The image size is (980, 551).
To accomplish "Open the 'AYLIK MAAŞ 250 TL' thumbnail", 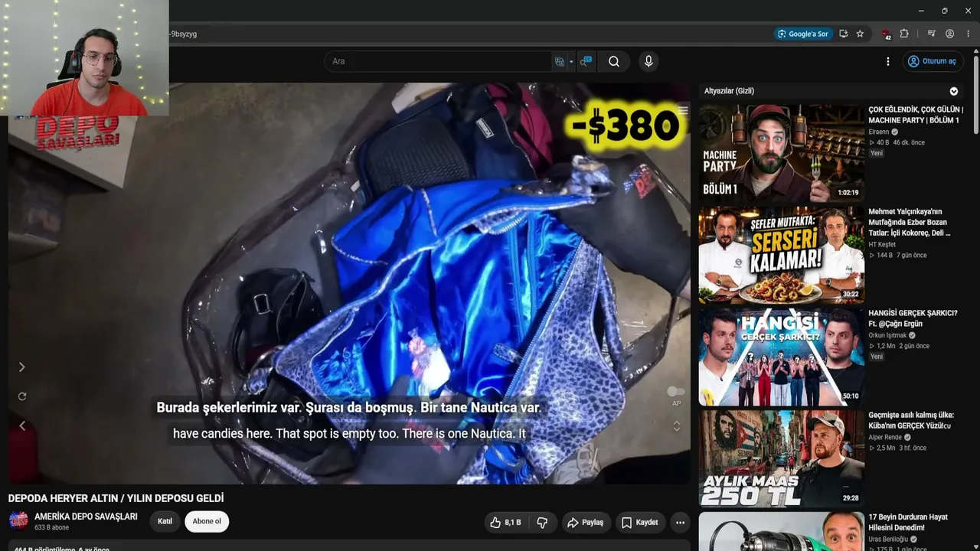I will 781,458.
